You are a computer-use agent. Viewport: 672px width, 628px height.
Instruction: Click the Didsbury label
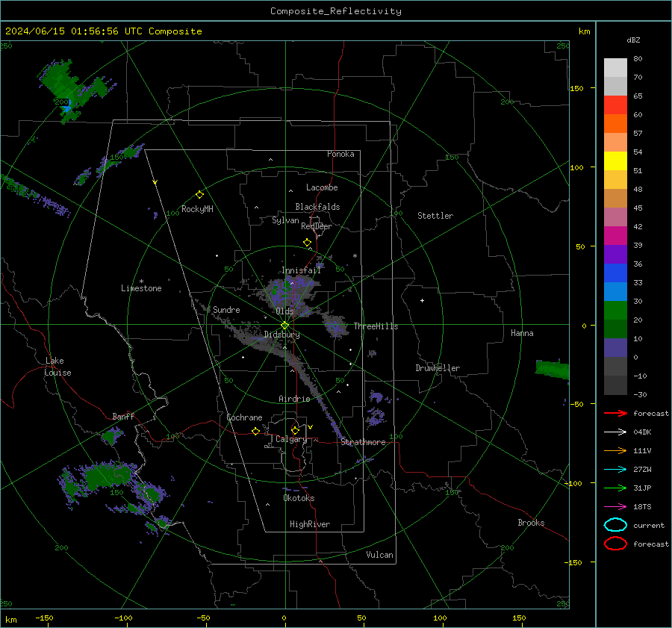pos(281,335)
